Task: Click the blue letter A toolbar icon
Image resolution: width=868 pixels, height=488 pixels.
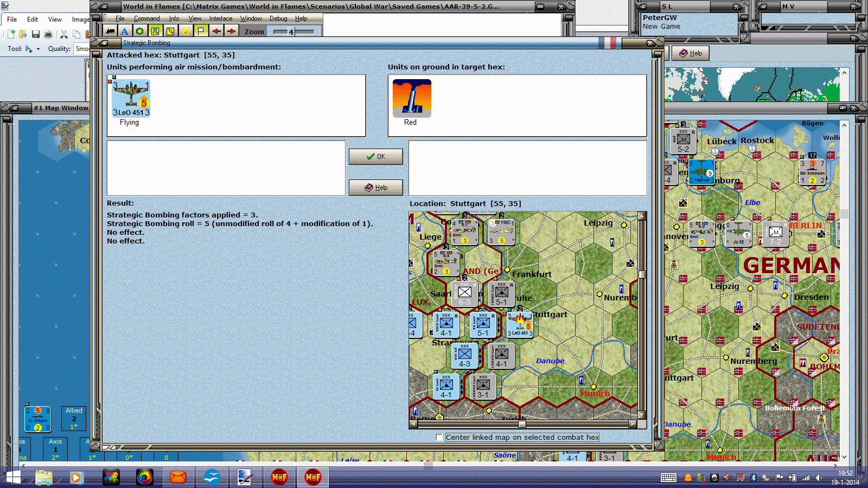Action: pos(125,31)
